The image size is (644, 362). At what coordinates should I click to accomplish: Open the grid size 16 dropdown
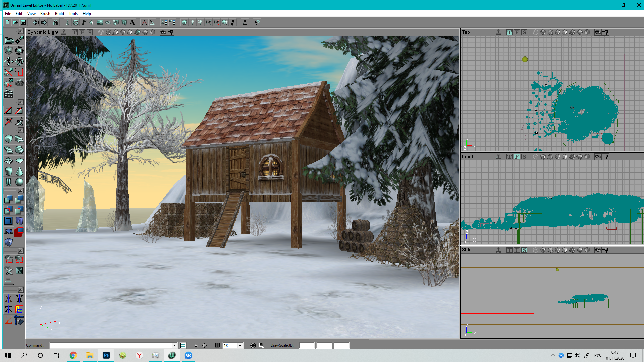[240, 346]
